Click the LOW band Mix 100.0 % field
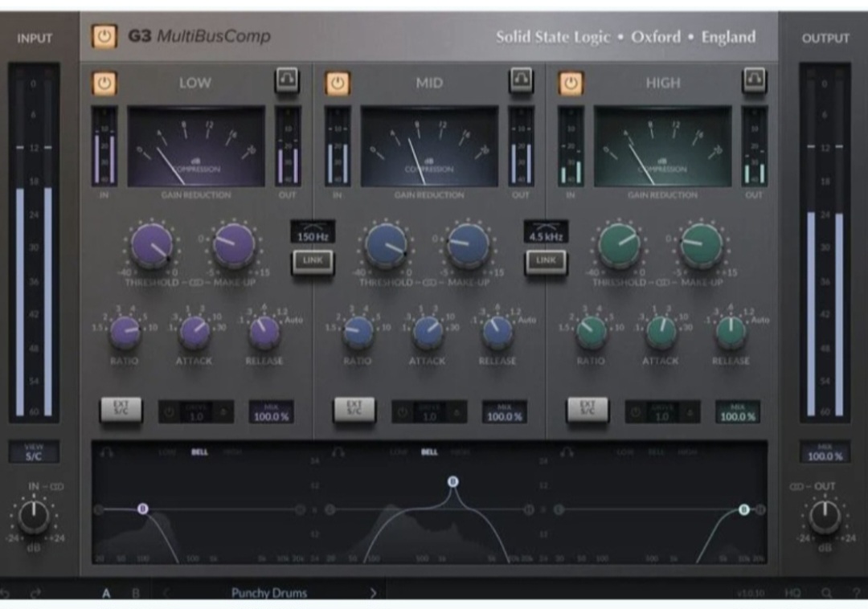Image resolution: width=868 pixels, height=609 pixels. click(272, 413)
